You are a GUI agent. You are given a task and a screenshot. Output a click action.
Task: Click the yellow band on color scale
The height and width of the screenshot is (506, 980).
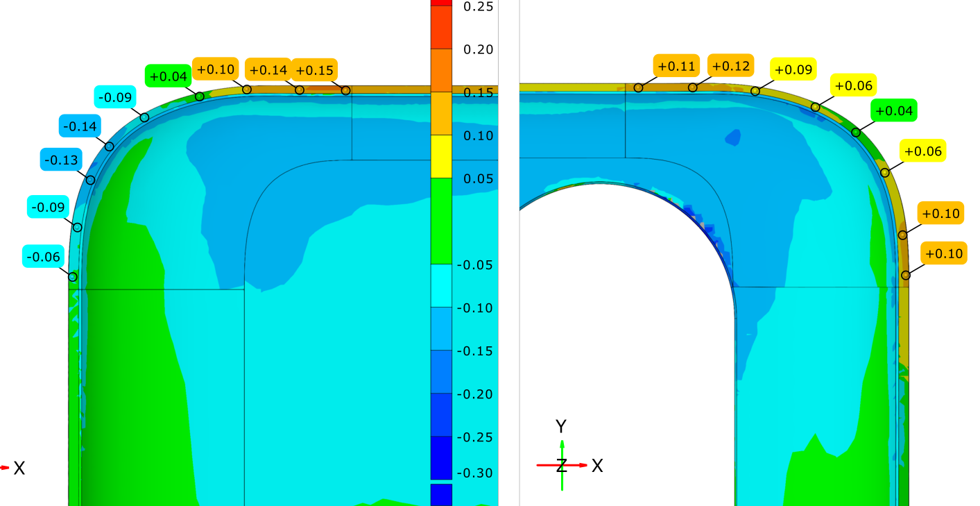coord(441,156)
